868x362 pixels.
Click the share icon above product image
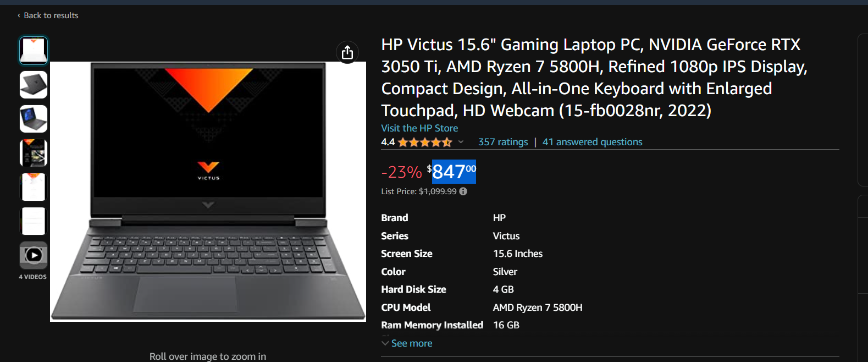(347, 52)
